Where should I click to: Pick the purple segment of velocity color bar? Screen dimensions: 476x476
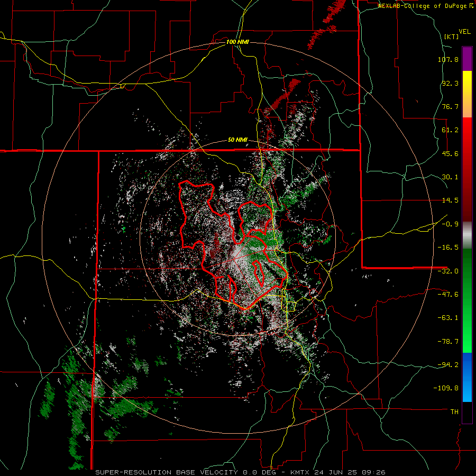click(x=467, y=59)
